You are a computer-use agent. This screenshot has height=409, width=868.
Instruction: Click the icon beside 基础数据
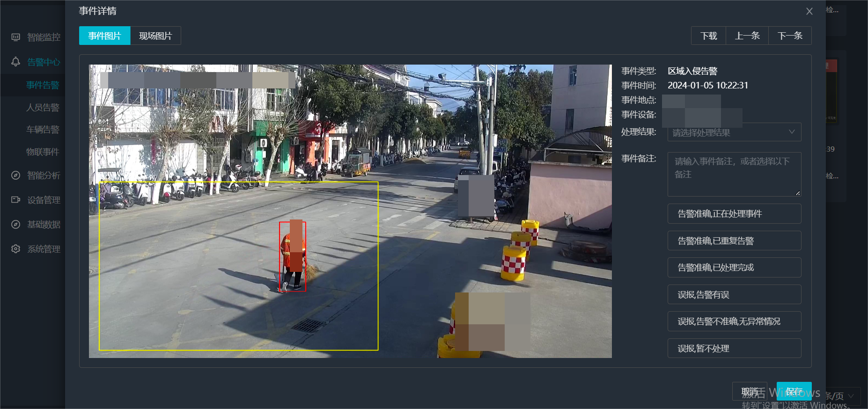click(x=15, y=225)
